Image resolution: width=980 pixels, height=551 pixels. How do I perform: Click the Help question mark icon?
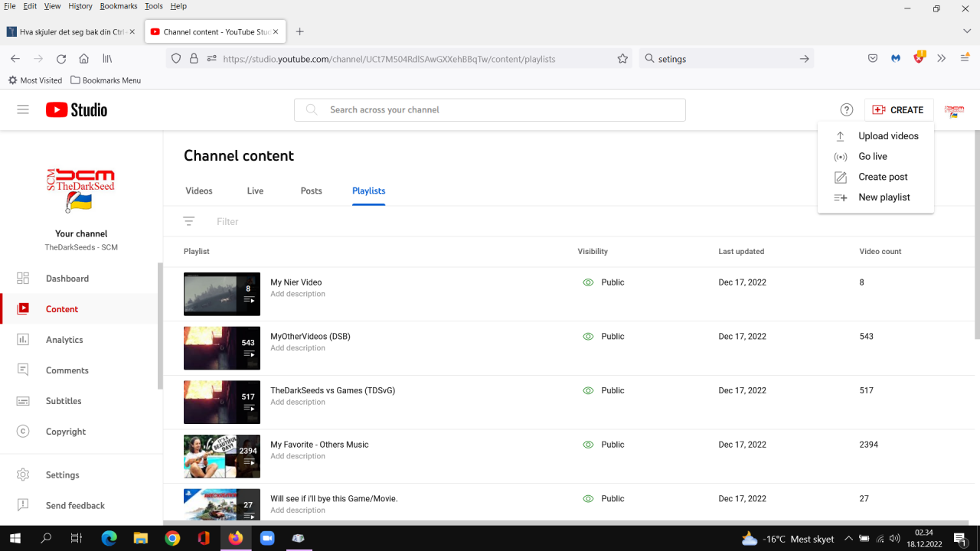coord(846,109)
